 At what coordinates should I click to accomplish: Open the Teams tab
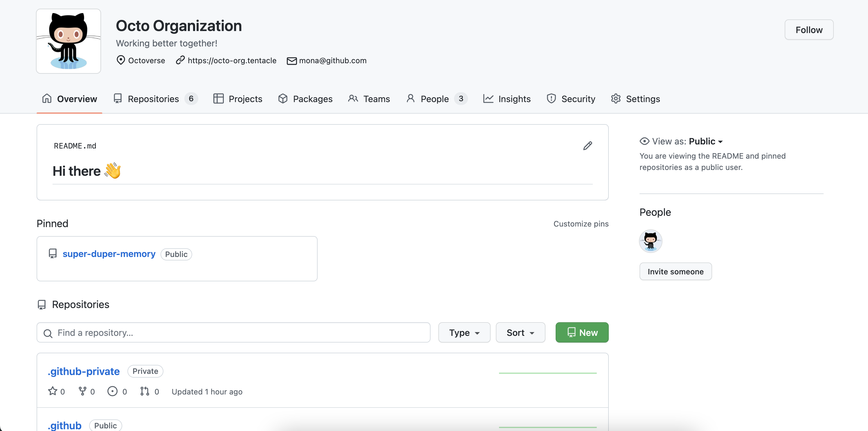[369, 99]
